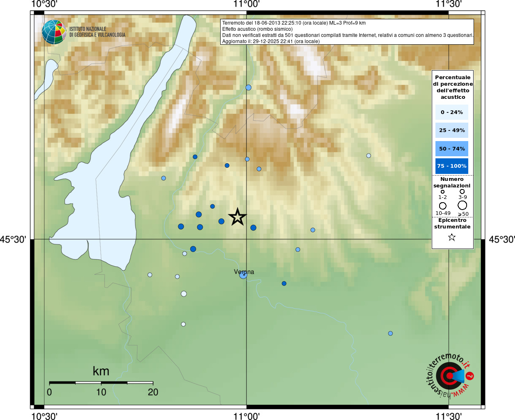Click the 'Percentuale di percezione' legend title
515x420 pixels.
tap(453, 87)
